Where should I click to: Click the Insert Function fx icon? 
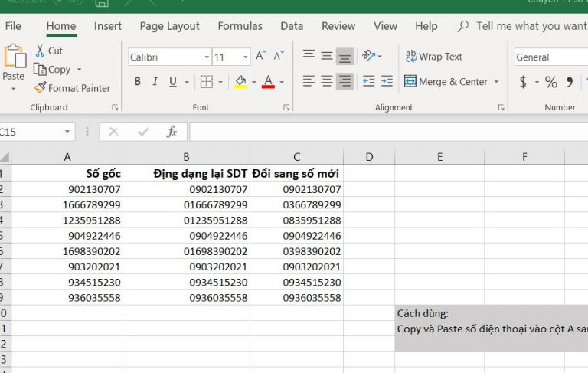[x=171, y=132]
